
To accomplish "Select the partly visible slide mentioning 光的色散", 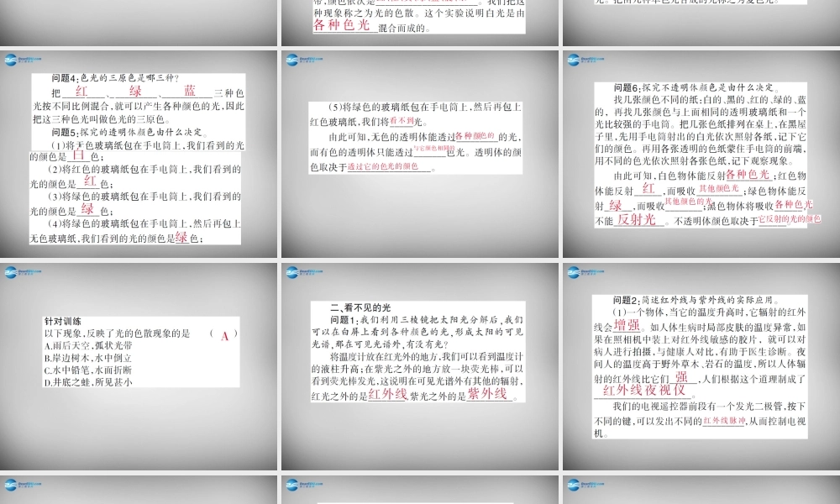I will [x=419, y=23].
